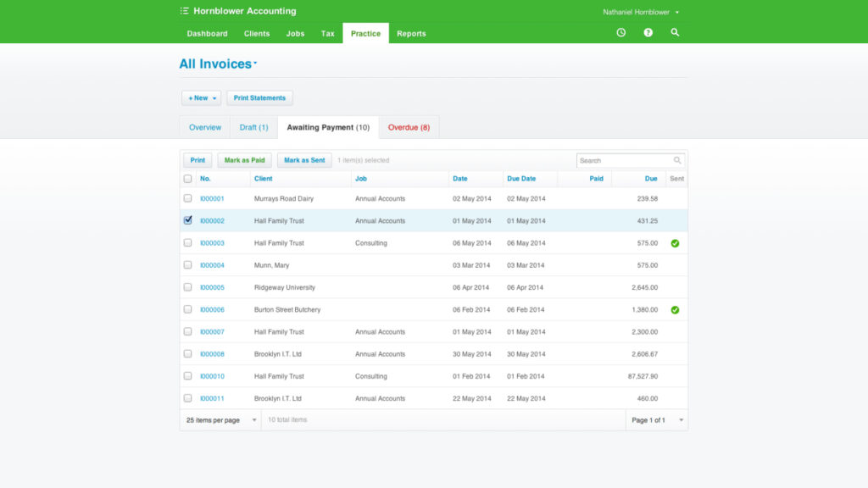Screen dimensions: 868x488
Task: Click the magnifier icon in the search field
Action: tap(677, 160)
